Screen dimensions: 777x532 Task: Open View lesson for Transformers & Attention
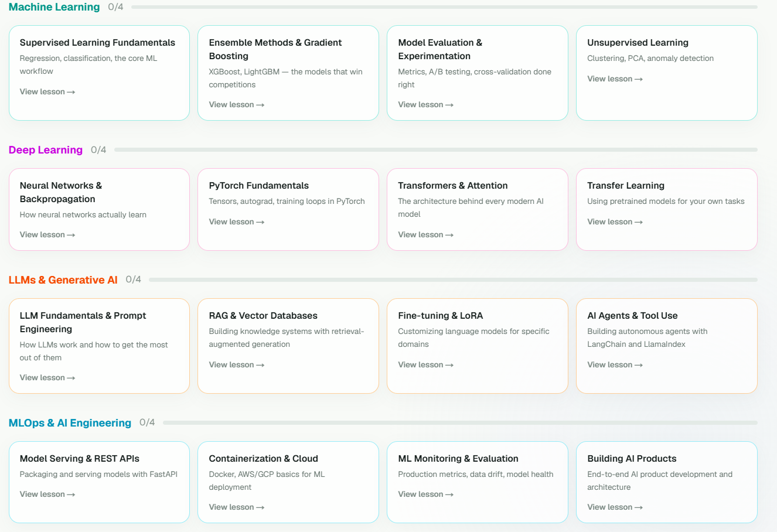[426, 235]
